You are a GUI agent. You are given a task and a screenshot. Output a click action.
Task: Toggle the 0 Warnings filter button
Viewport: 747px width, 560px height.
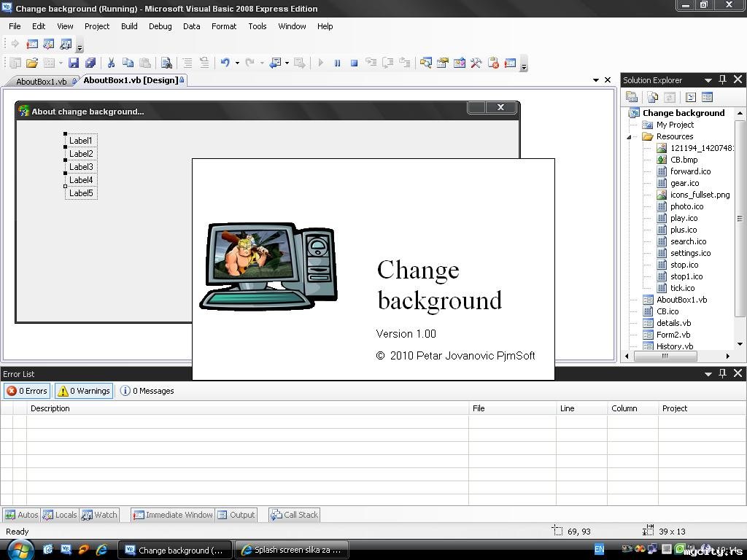click(84, 391)
